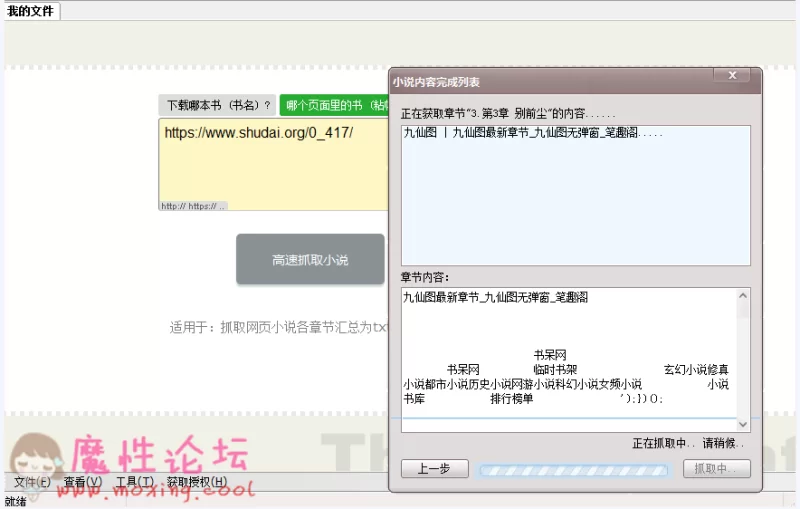800x509 pixels.
Task: Click the scroll down arrow in 章节内容 box
Action: pos(743,424)
